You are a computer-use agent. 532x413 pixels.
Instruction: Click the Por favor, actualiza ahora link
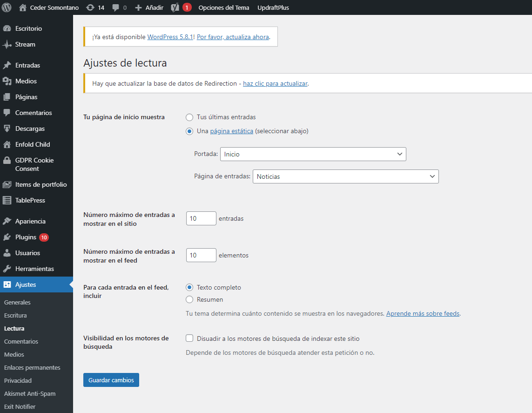[x=233, y=37]
